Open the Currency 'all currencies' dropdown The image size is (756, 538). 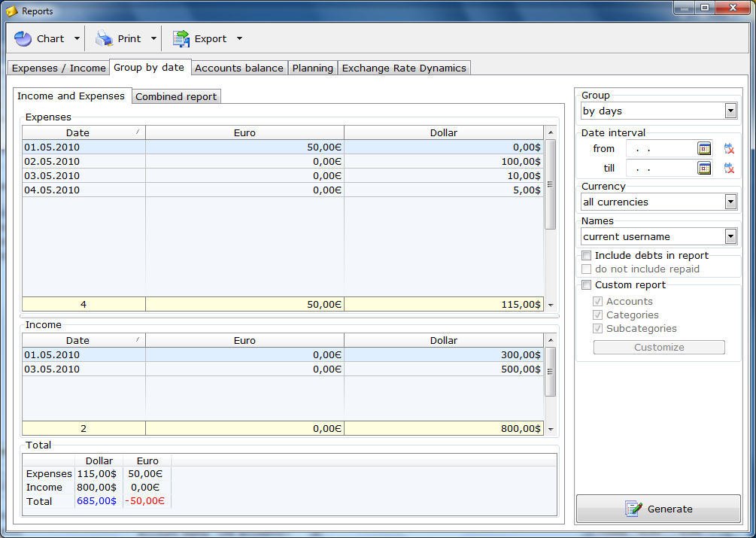730,202
